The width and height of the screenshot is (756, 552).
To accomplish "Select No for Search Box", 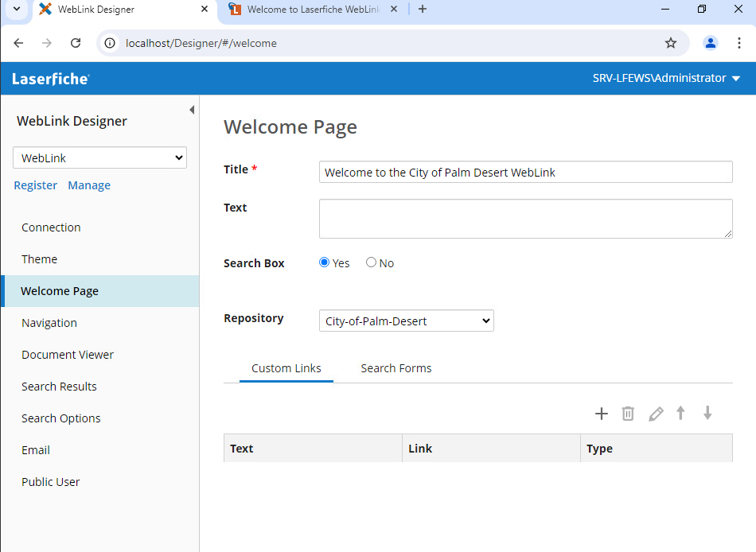I will [371, 262].
